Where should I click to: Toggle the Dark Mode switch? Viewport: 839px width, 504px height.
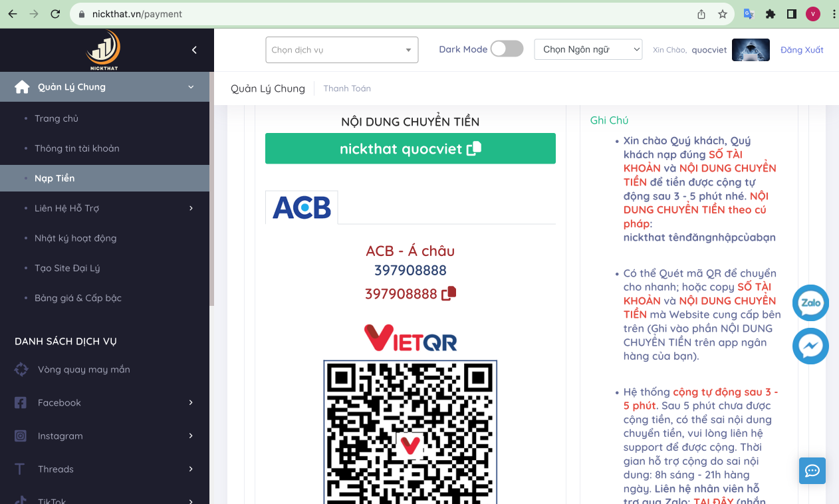pos(507,49)
